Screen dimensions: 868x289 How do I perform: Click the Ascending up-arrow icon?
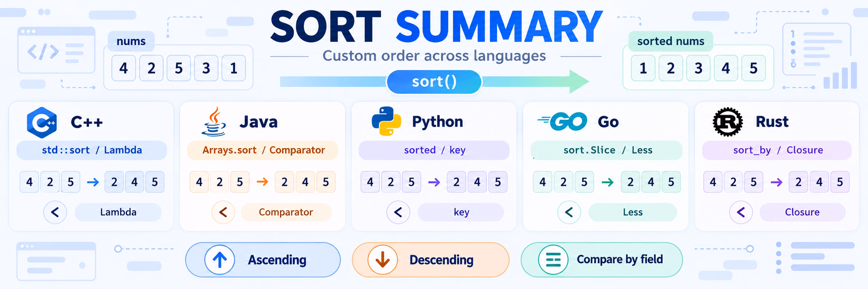220,260
